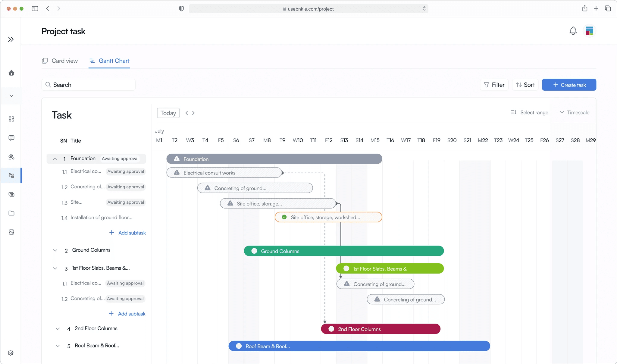Expand the sidebar chevron-down section
Viewport: 617px width, 364px height.
click(11, 96)
